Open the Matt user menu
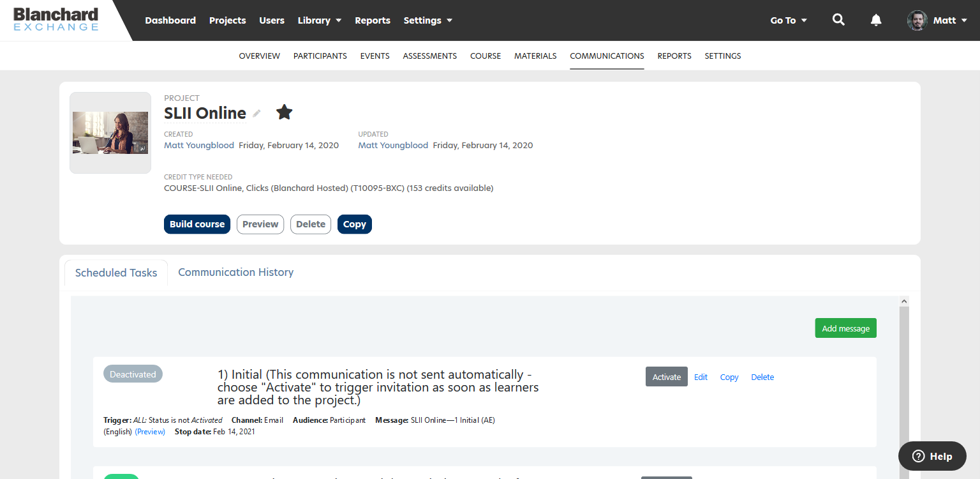This screenshot has width=980, height=479. pos(950,20)
